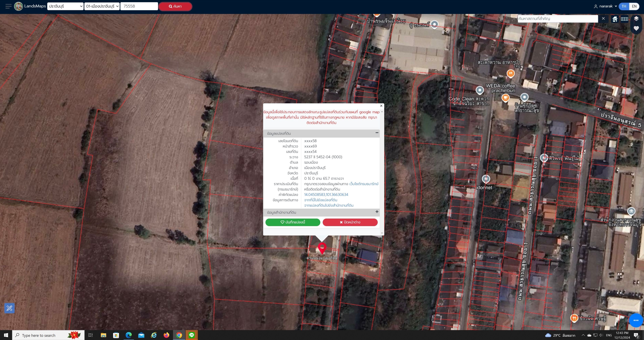644x340 pixels.
Task: Open favorites with the heart icon
Action: pos(636,28)
